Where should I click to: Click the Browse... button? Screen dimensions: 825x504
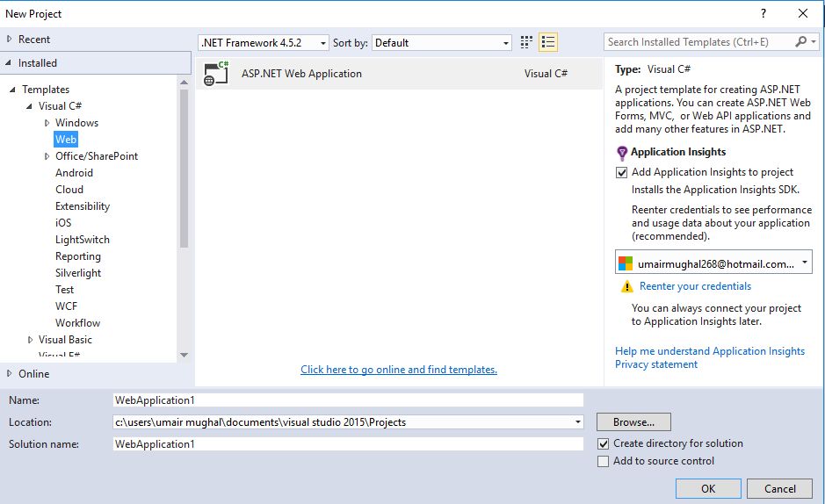coord(633,422)
